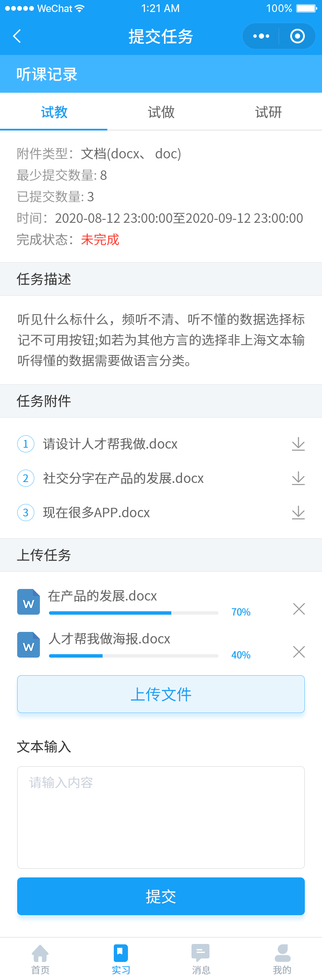Viewport: 322px width, 980px height.
Task: Open the Word icon for 在产品的发展.docx
Action: [28, 602]
